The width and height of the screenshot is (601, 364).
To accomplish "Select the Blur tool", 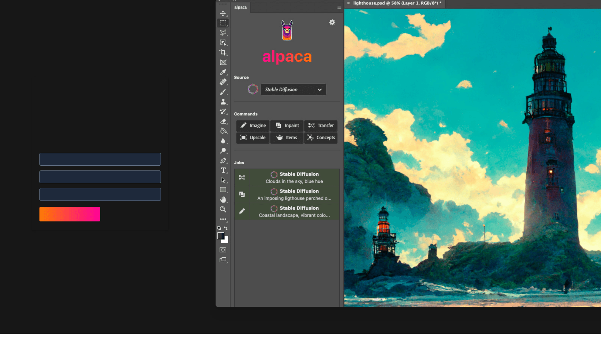I will pos(223,141).
